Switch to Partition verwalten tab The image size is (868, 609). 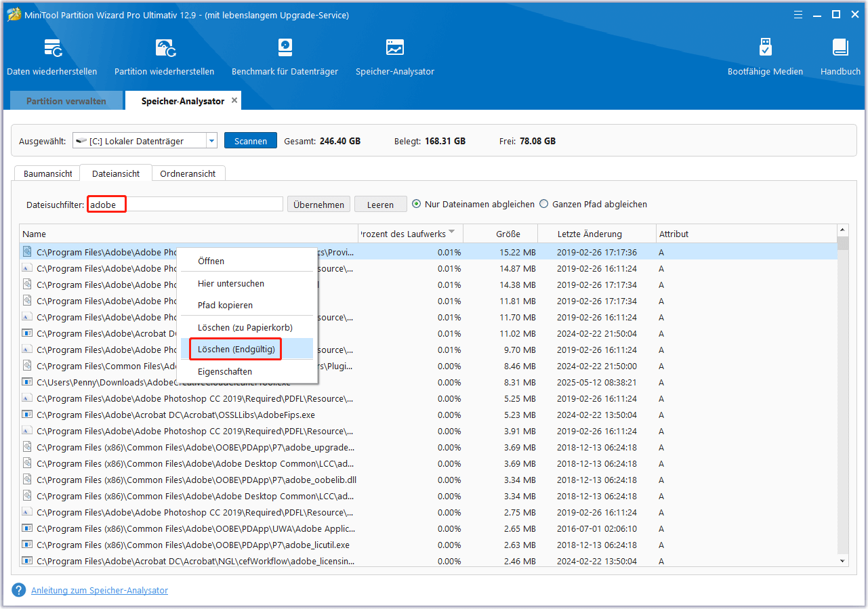66,101
